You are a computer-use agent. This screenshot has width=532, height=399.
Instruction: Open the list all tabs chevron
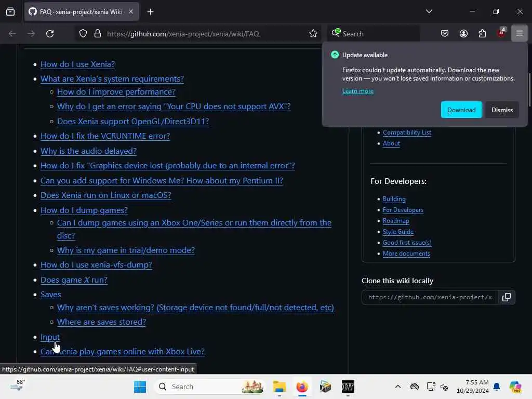tap(429, 11)
